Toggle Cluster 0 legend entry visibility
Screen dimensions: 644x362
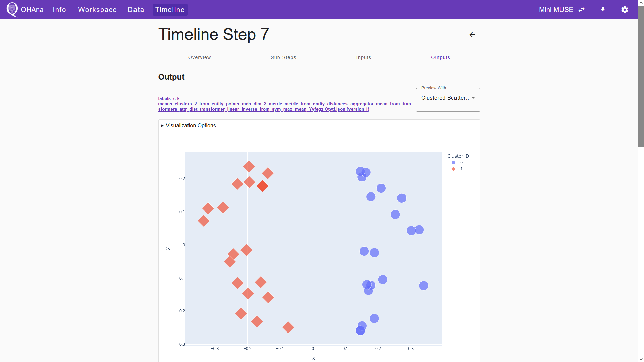click(x=458, y=163)
